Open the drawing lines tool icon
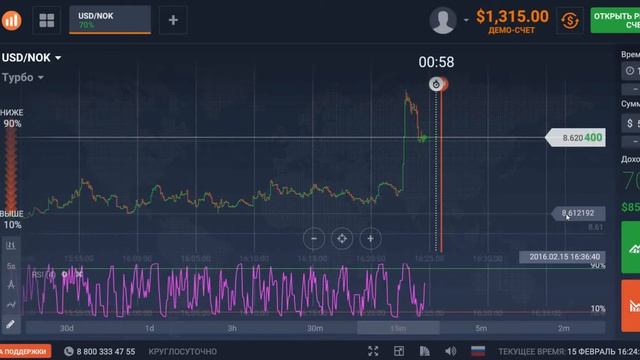 pyautogui.click(x=11, y=284)
